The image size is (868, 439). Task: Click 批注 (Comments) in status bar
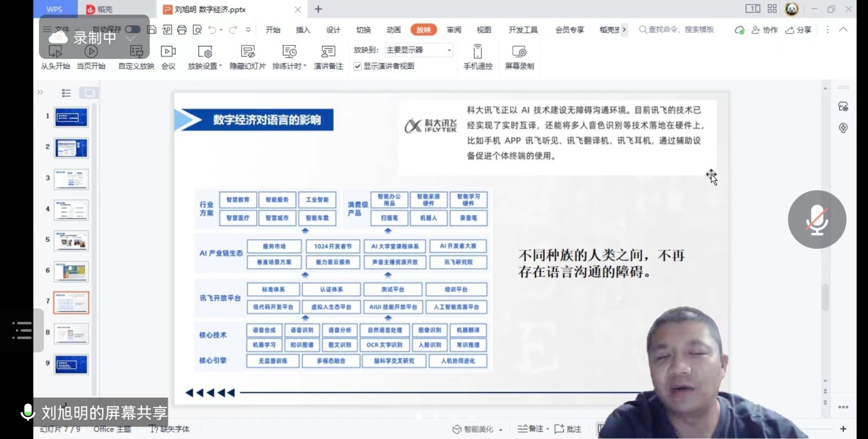click(569, 429)
